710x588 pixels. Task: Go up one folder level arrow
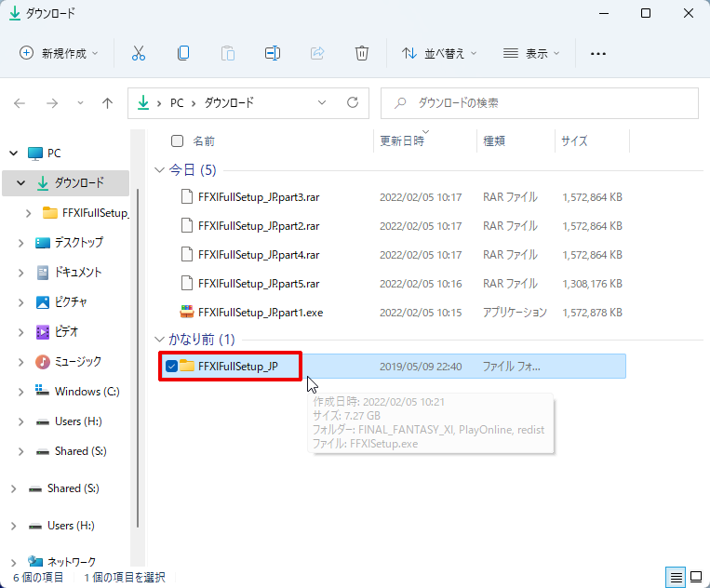107,103
